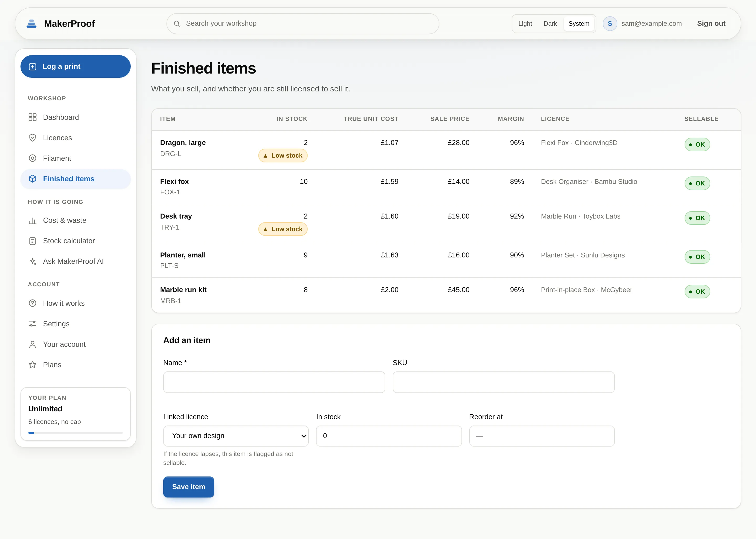Open Dashboard via its grid icon
The width and height of the screenshot is (756, 539).
[x=33, y=117]
